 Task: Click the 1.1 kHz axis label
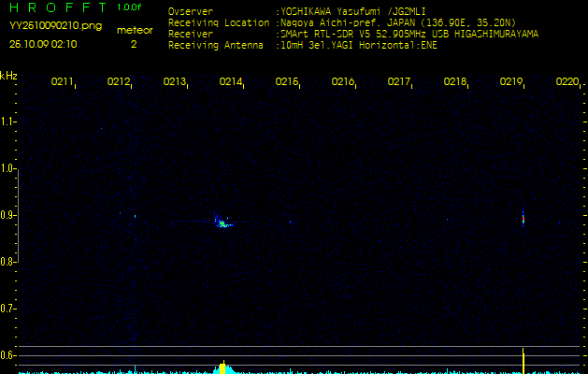click(x=7, y=122)
